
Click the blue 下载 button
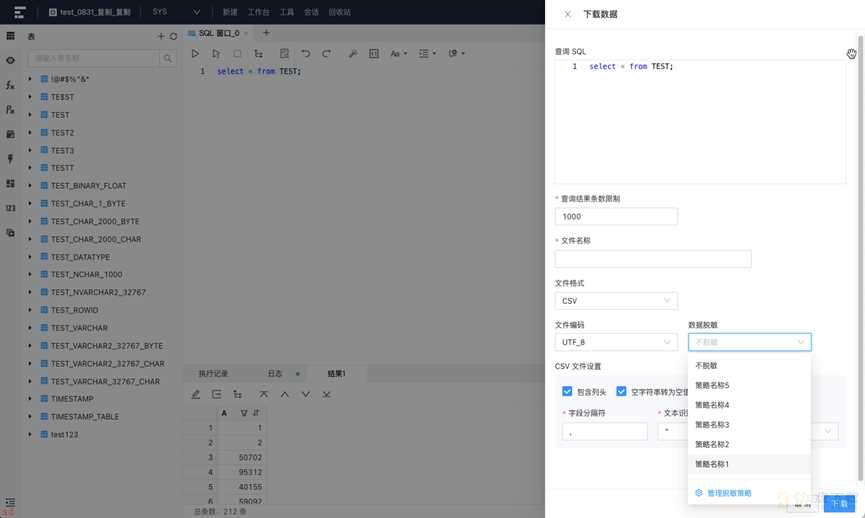839,504
